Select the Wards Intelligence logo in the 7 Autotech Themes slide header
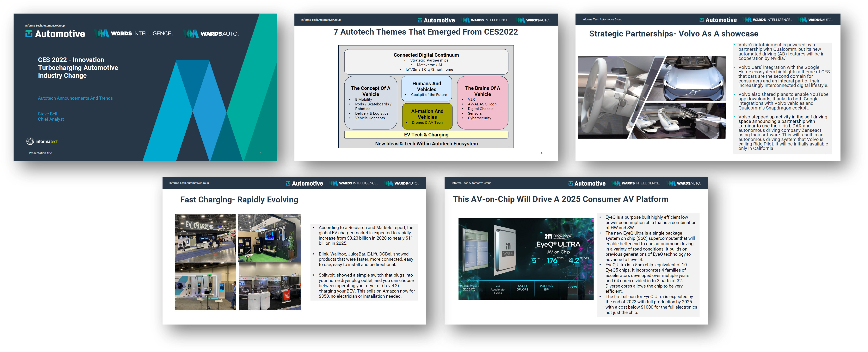 (x=486, y=20)
